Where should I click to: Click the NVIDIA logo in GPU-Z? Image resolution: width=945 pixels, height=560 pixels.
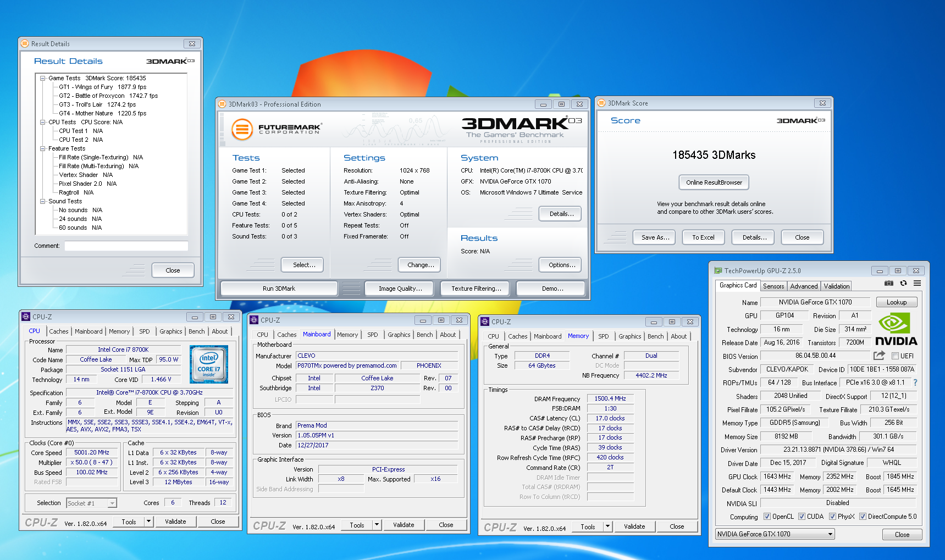[x=896, y=329]
